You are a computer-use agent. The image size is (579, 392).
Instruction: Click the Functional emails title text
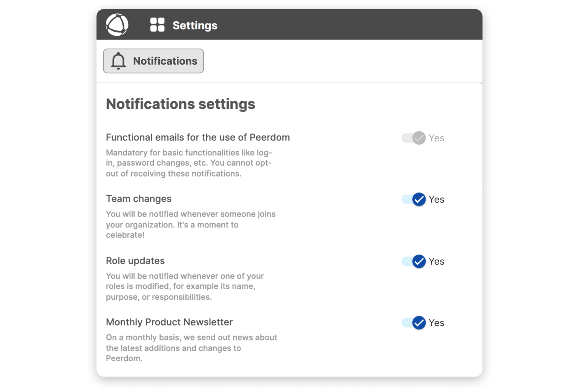tap(198, 137)
